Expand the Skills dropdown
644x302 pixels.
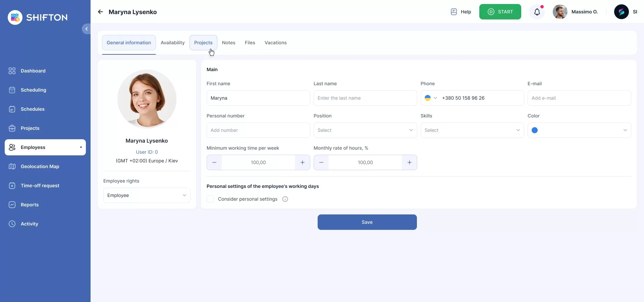point(472,130)
